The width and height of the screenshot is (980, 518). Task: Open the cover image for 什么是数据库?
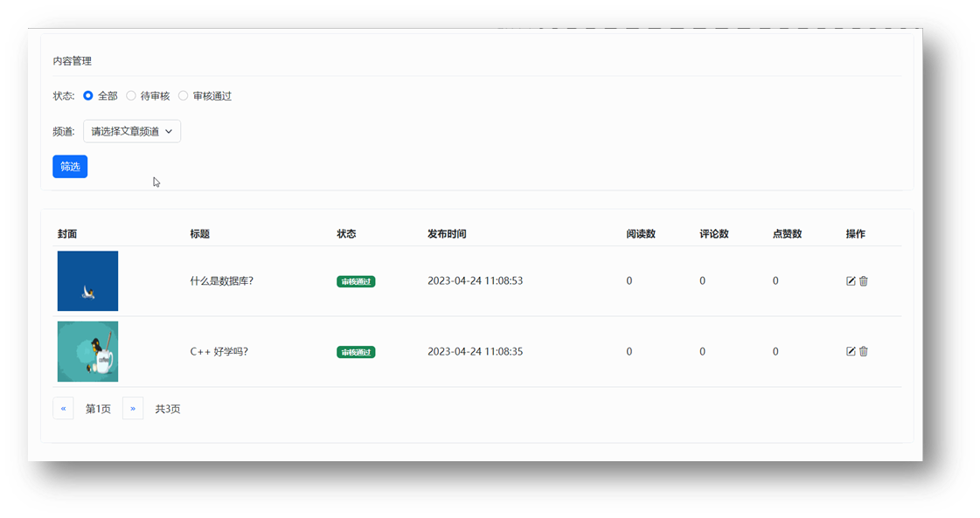(87, 281)
